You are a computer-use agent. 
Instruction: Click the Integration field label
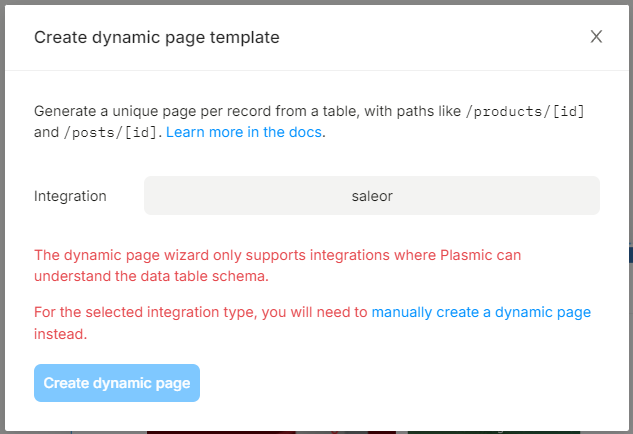click(x=70, y=196)
